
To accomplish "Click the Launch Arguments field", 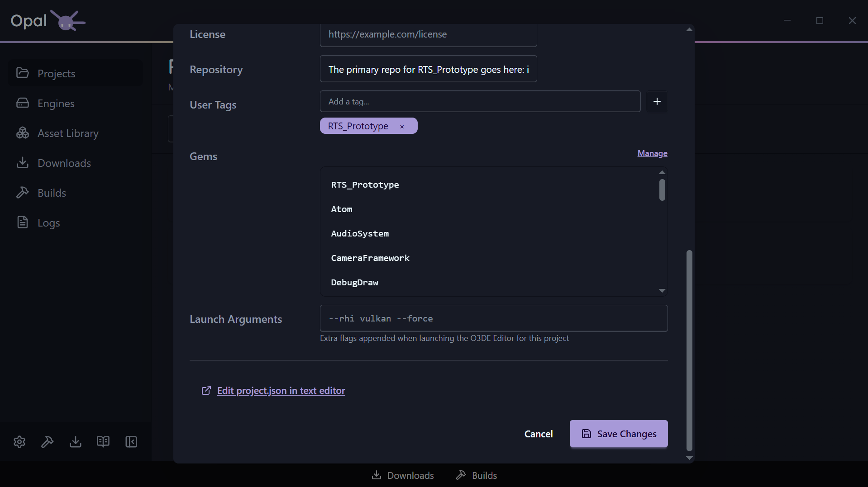I will click(494, 318).
